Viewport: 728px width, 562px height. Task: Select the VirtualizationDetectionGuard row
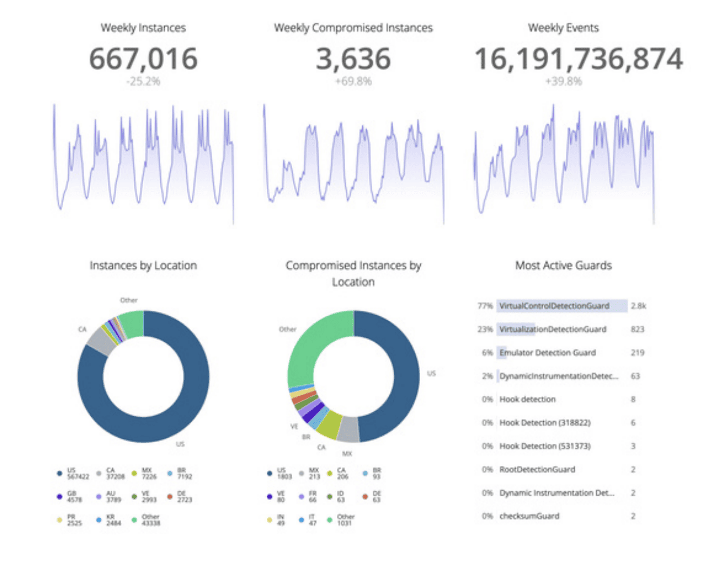pos(562,329)
